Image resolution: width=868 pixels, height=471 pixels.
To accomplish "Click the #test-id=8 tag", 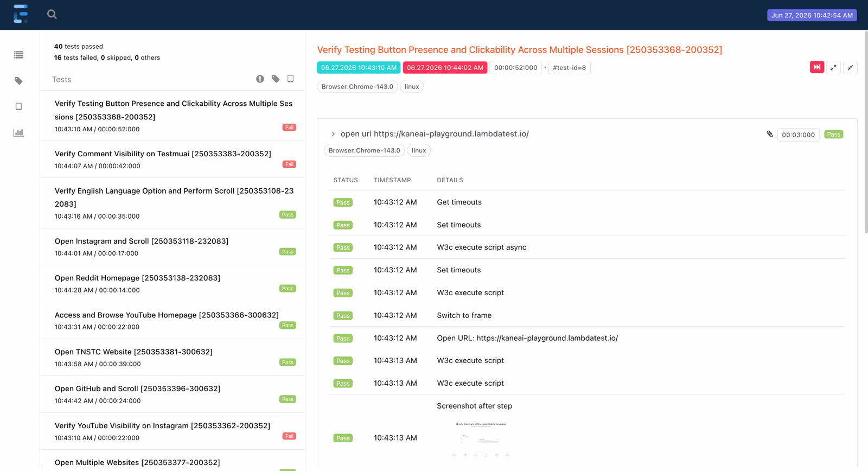I will point(569,68).
